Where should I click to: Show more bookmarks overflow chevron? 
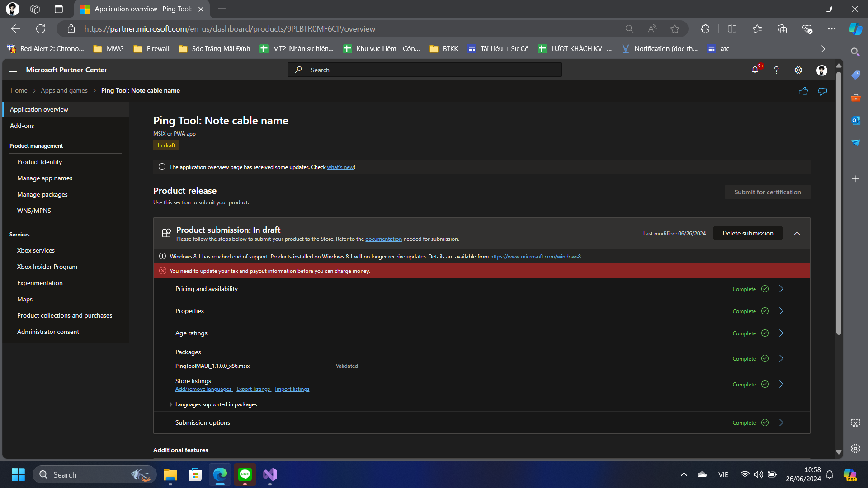coord(823,49)
